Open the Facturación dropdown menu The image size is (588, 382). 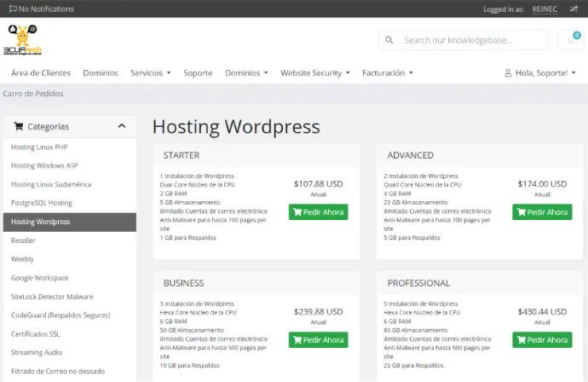[x=387, y=73]
